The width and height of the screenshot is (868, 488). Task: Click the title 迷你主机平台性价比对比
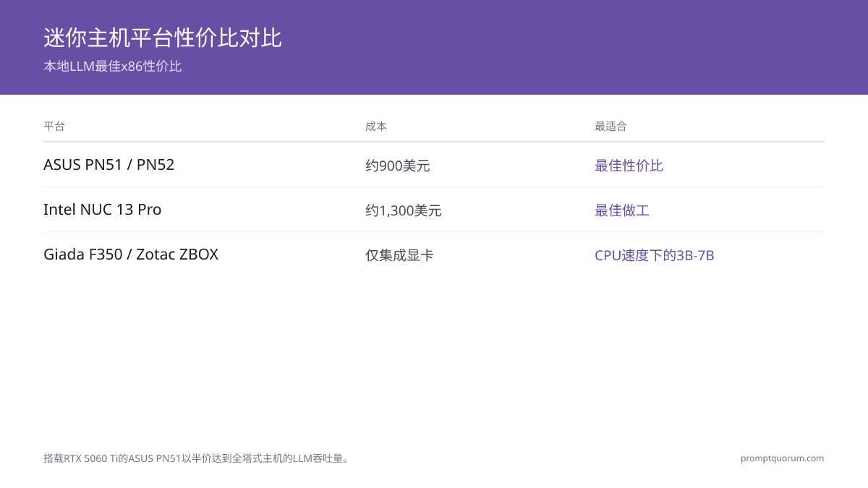(x=163, y=38)
